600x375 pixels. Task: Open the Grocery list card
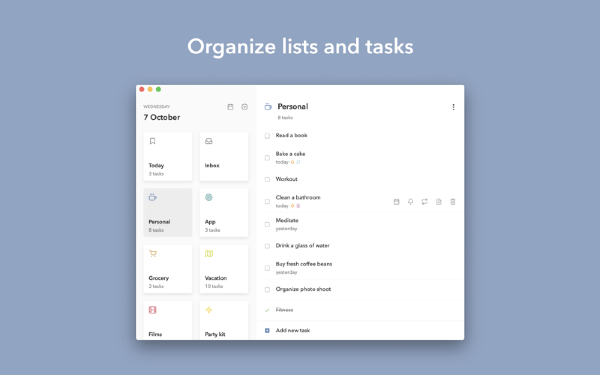[x=168, y=269]
